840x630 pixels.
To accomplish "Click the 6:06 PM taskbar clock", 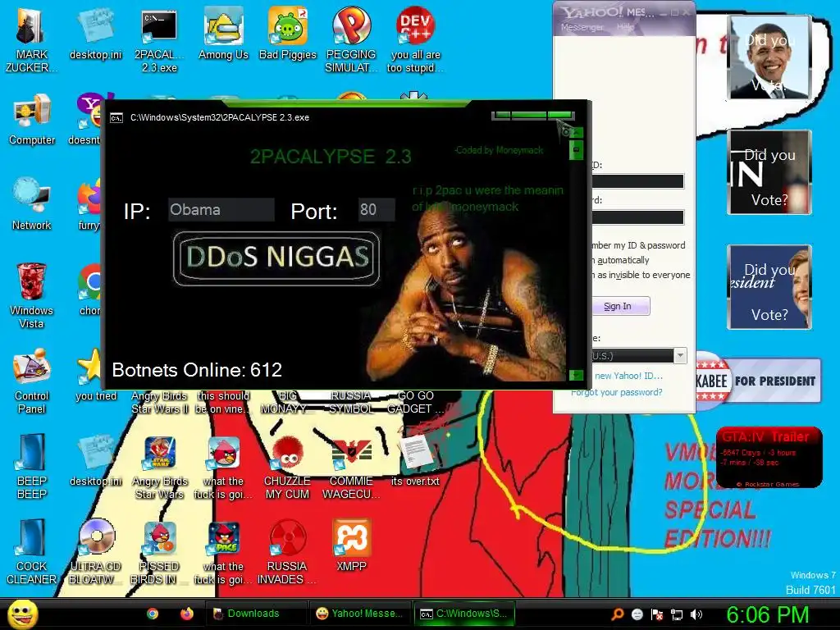I will [767, 614].
